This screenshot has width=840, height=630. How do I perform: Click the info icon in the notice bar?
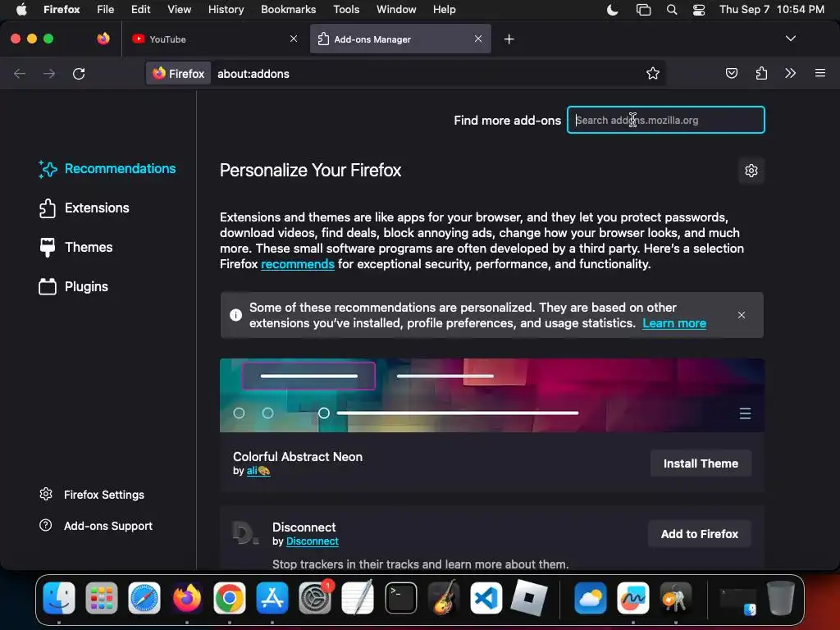click(235, 315)
